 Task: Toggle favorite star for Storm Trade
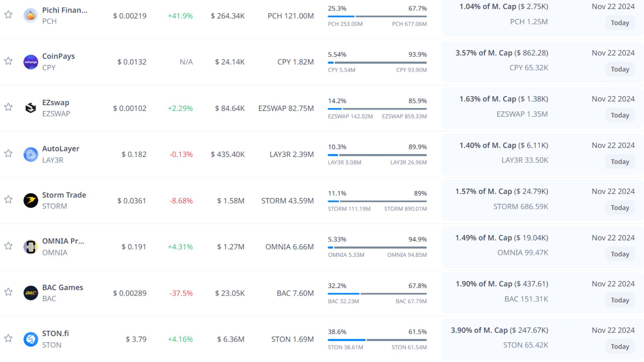click(8, 199)
